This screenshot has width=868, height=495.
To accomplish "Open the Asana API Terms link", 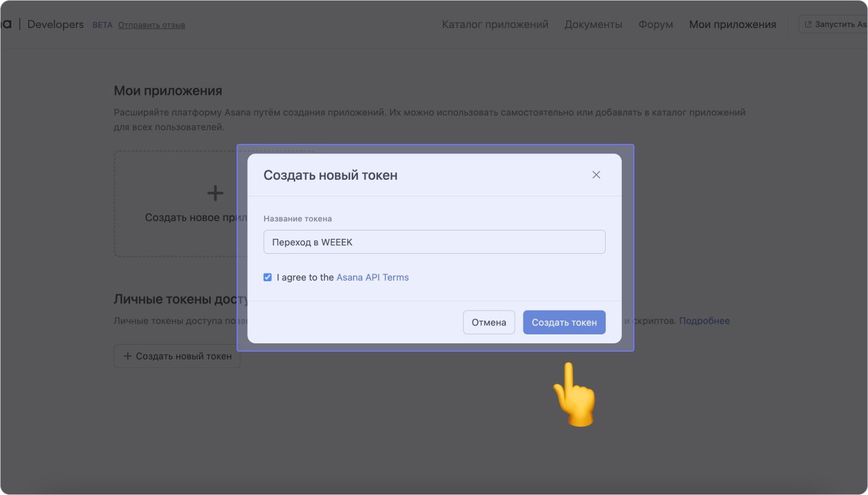I will pos(372,277).
